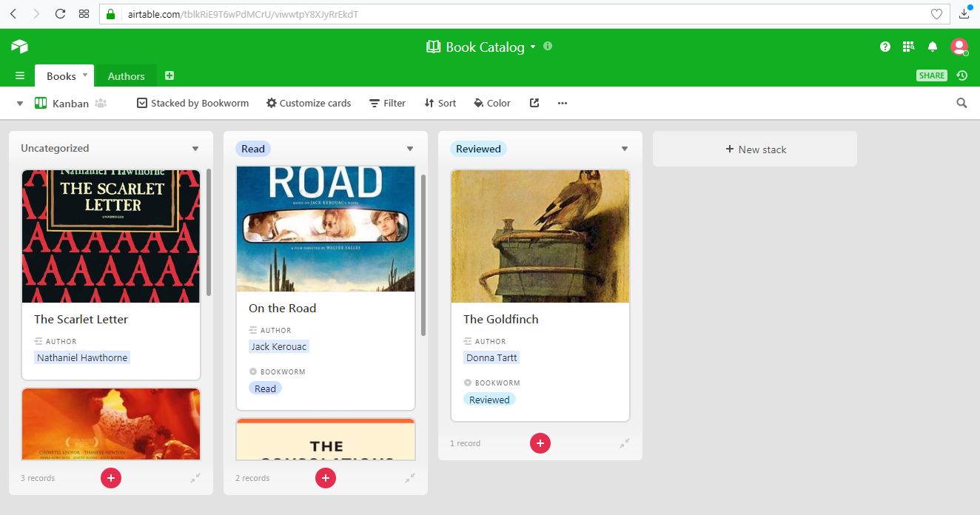Click The Goldfinch card title
This screenshot has height=515, width=980.
(500, 320)
